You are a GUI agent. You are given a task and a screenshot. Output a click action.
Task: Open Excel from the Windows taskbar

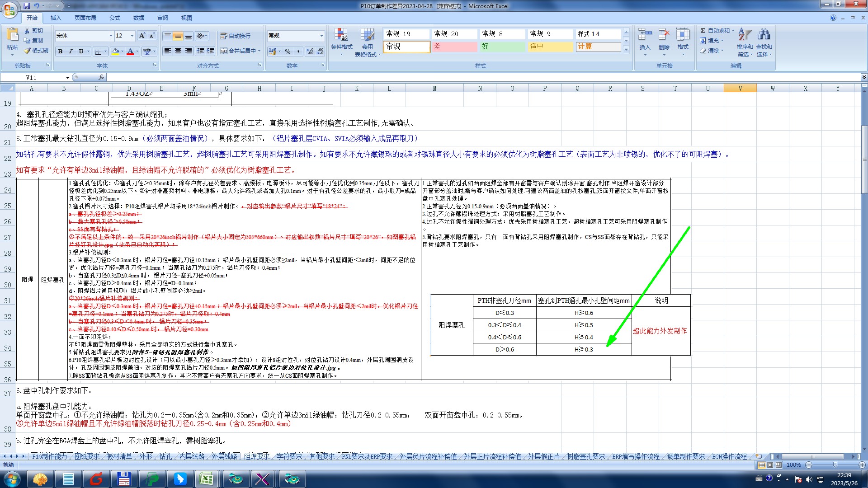point(207,479)
